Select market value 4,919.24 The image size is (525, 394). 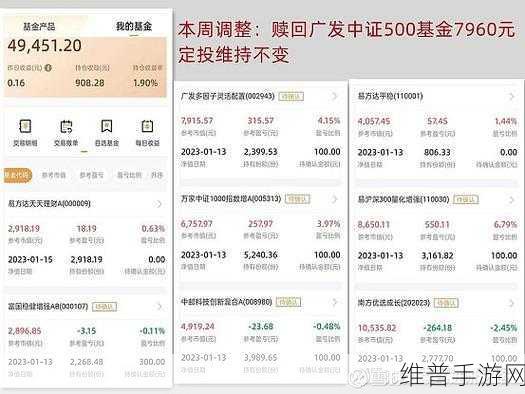tap(198, 326)
